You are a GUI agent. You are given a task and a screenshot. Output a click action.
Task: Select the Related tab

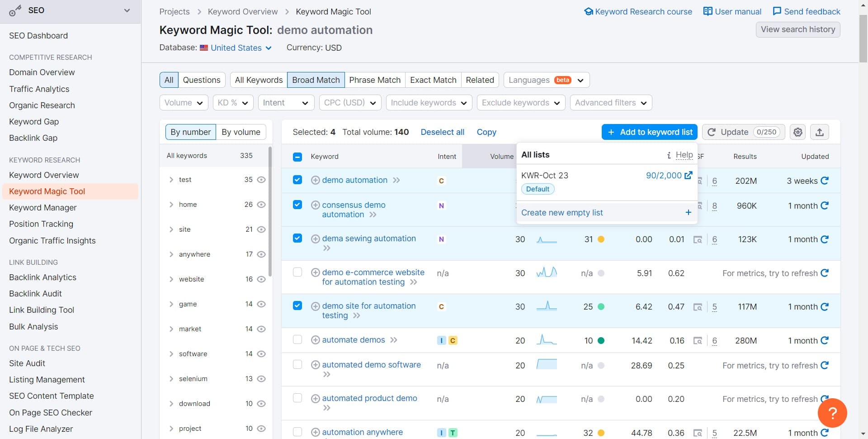click(x=480, y=80)
